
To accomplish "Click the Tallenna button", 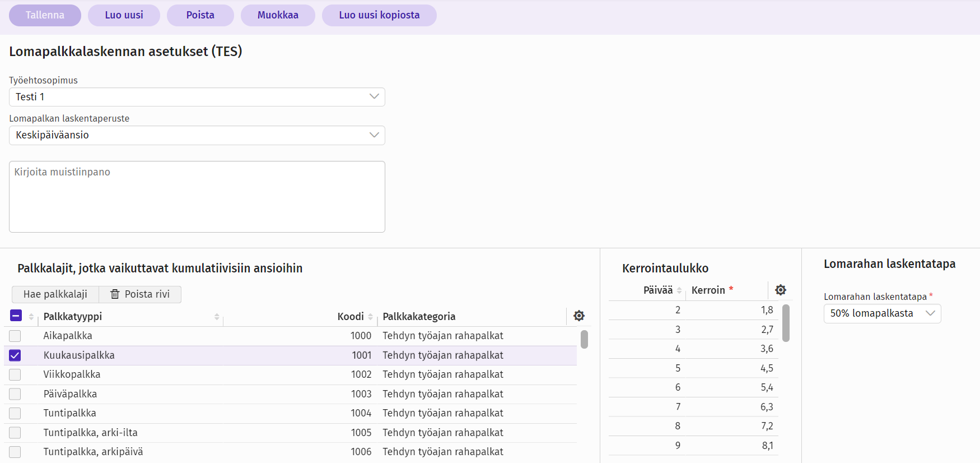I will coord(45,15).
